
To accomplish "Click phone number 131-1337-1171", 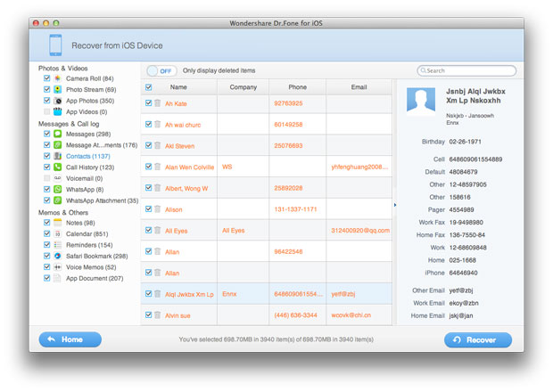I will point(295,209).
